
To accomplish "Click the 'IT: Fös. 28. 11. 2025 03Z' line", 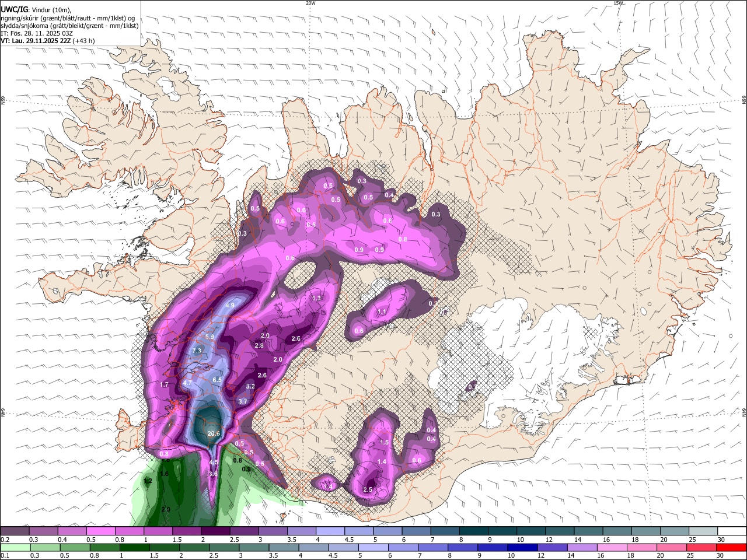I will click(x=36, y=33).
